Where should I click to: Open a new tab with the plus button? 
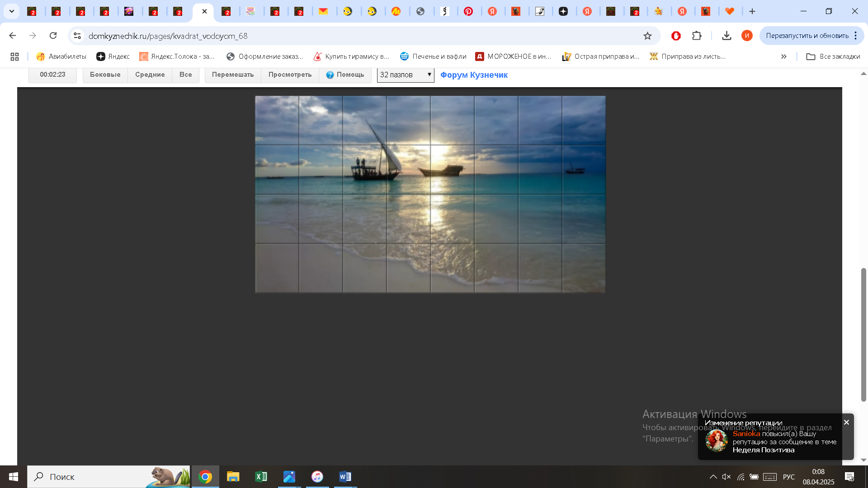[752, 11]
